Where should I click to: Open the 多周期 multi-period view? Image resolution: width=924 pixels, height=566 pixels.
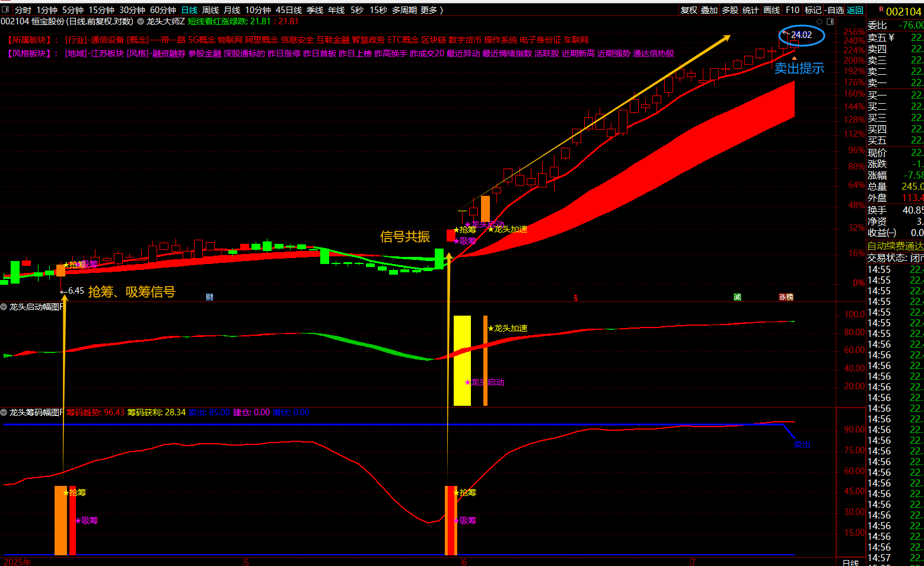click(404, 10)
